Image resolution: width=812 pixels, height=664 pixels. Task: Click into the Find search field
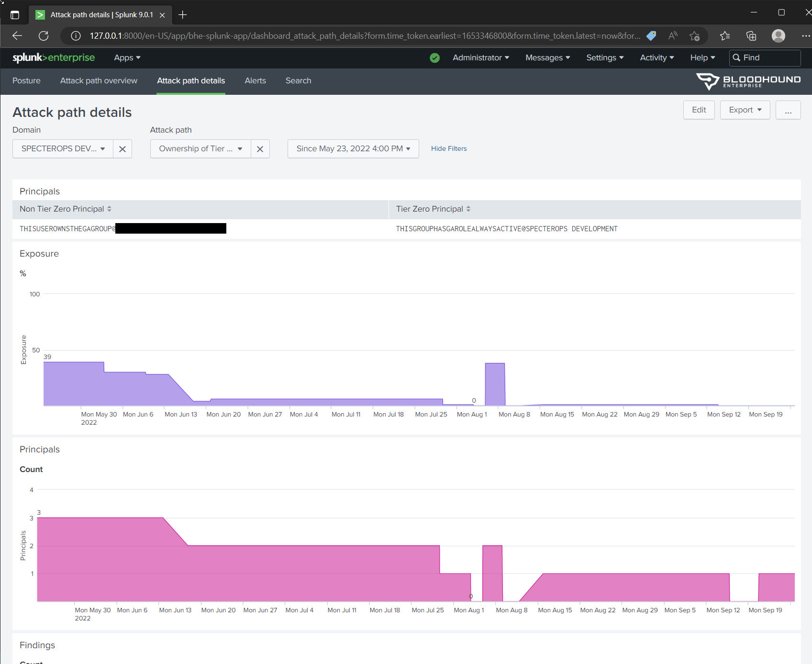coord(765,58)
